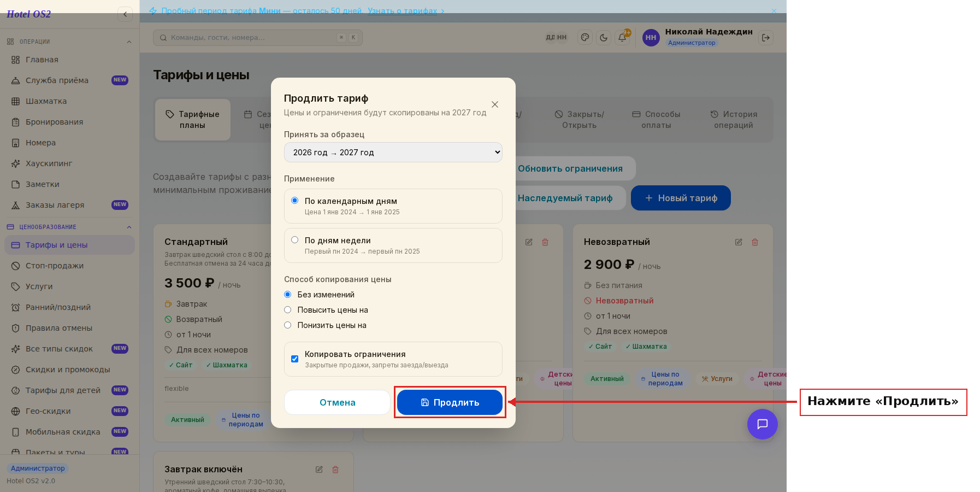Click the Заказы лагеря tent icon
Image resolution: width=980 pixels, height=492 pixels.
click(x=15, y=205)
